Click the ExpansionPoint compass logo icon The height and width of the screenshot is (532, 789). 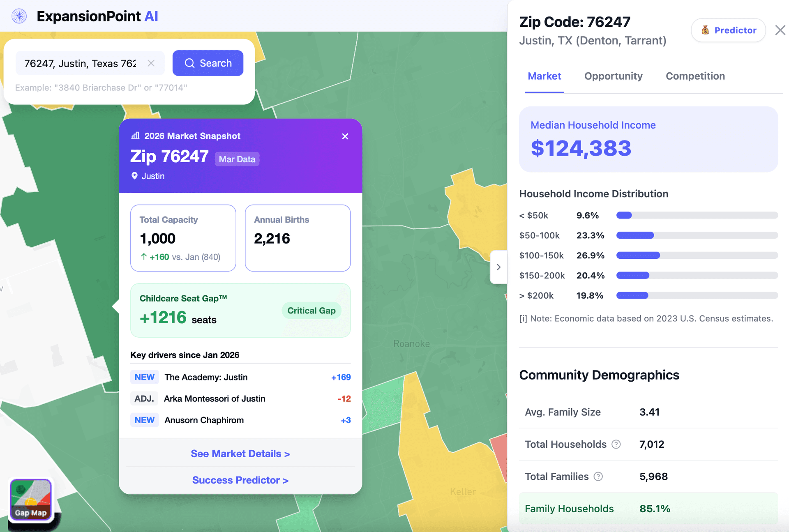[x=19, y=16]
